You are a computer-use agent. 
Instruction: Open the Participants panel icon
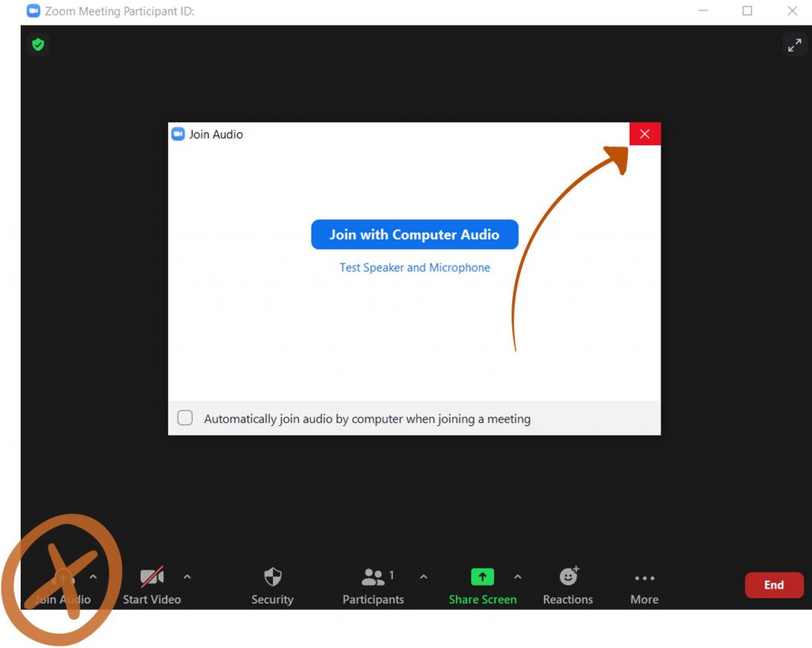(x=373, y=577)
